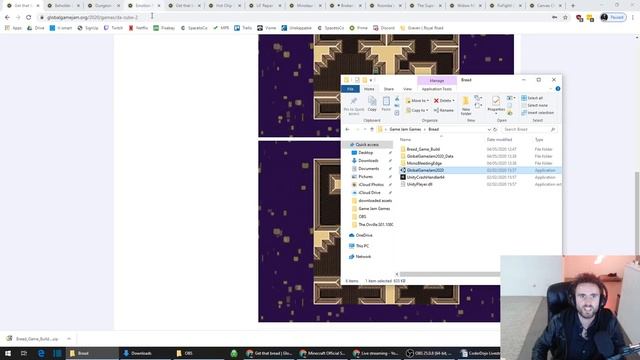Select the GlobalGameJam2020_Data folder
The height and width of the screenshot is (360, 640).
click(x=429, y=156)
